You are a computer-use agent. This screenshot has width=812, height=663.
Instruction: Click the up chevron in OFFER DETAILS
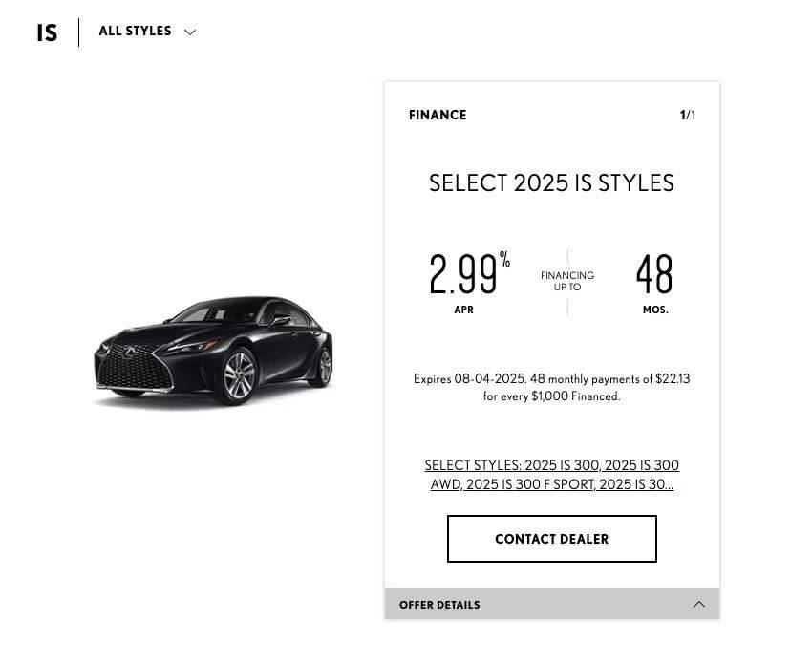pos(699,604)
